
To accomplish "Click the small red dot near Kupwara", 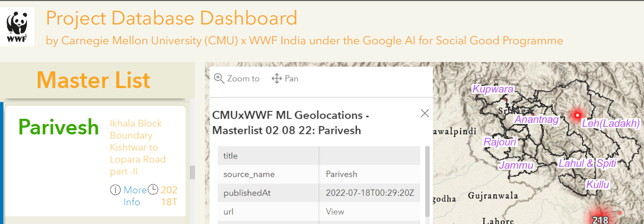I will [x=505, y=98].
